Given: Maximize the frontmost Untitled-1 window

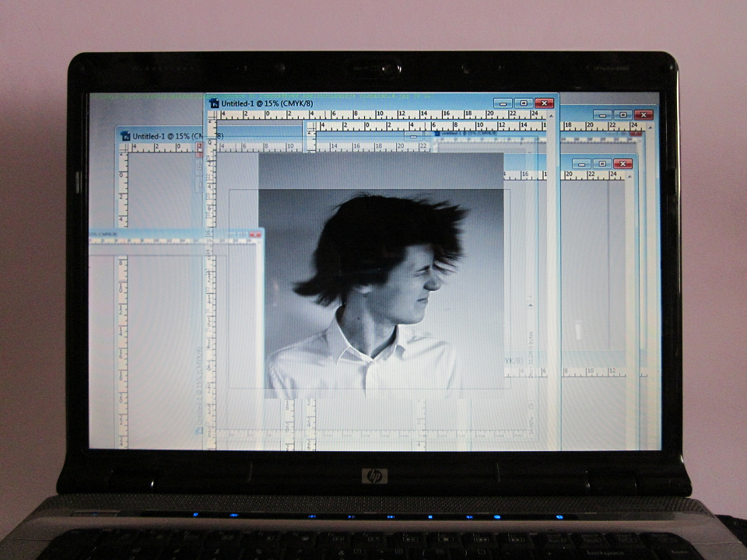Looking at the screenshot, I should click(524, 103).
